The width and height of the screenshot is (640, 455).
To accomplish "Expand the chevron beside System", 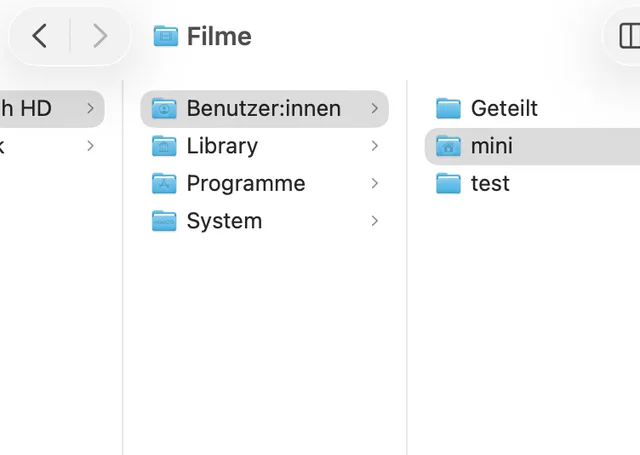I will 374,221.
